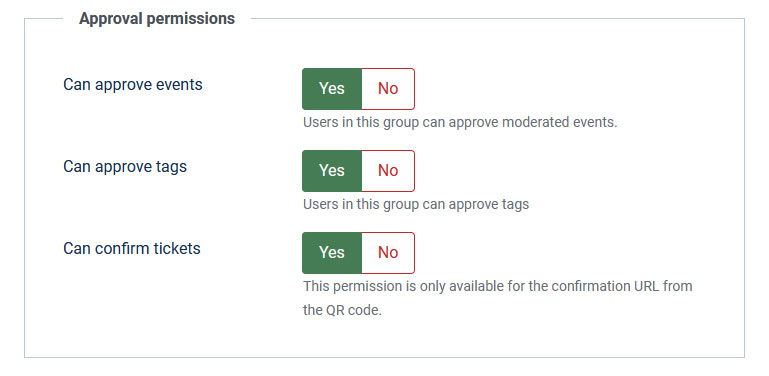Choose No for Can approve tags

pyautogui.click(x=388, y=171)
